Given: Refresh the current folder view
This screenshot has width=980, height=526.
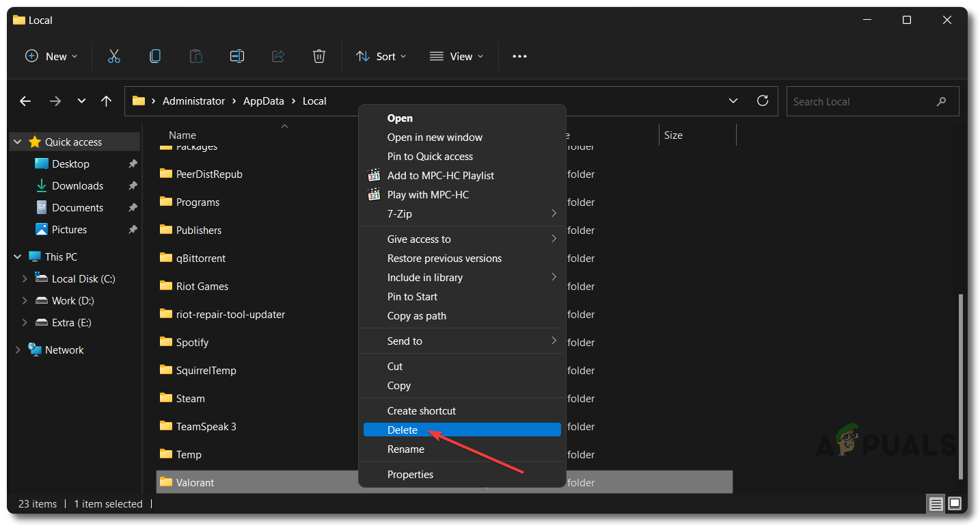Looking at the screenshot, I should (x=763, y=101).
